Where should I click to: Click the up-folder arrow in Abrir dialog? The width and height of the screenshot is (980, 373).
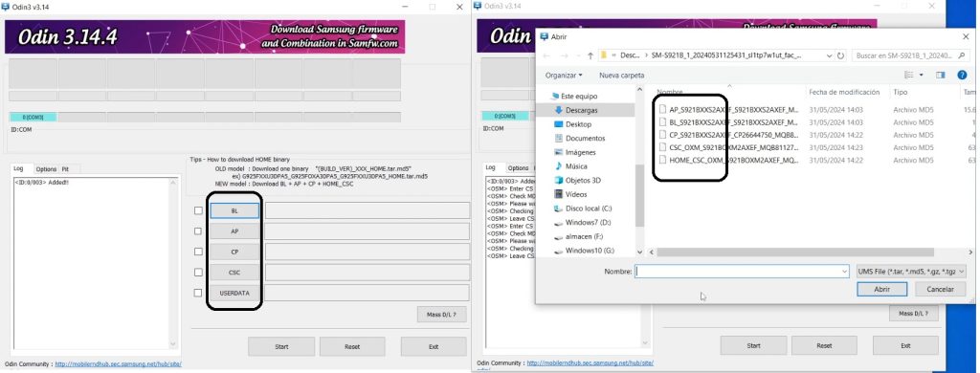click(590, 55)
